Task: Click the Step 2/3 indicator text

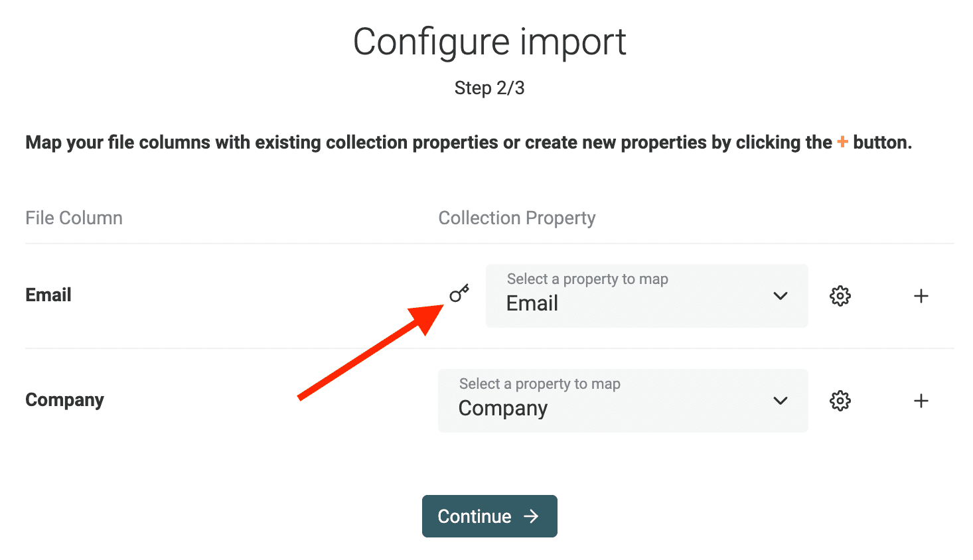Action: [490, 88]
